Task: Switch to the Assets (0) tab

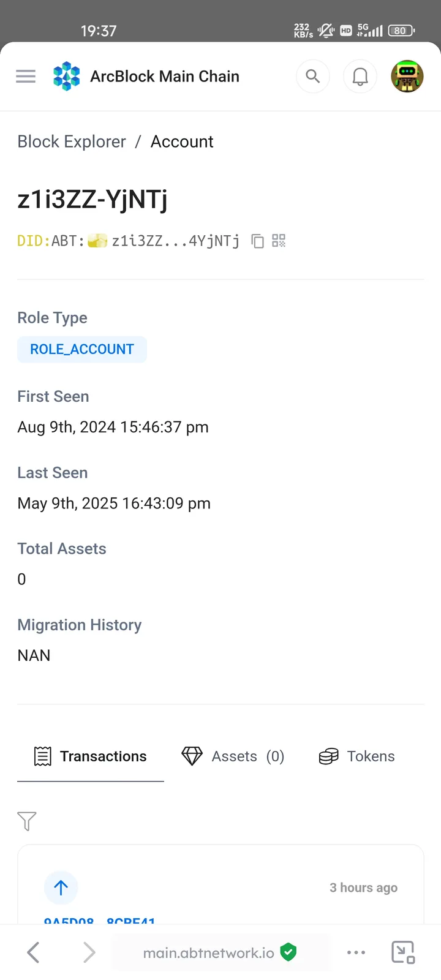Action: click(x=233, y=756)
